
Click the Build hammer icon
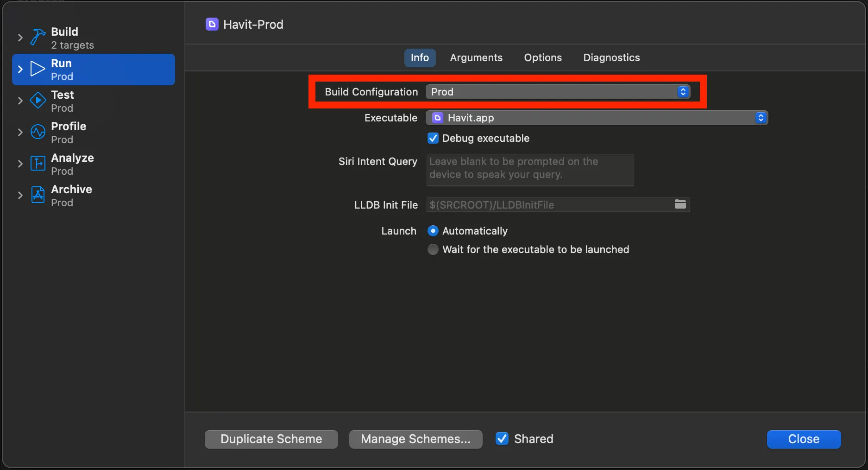coord(38,37)
